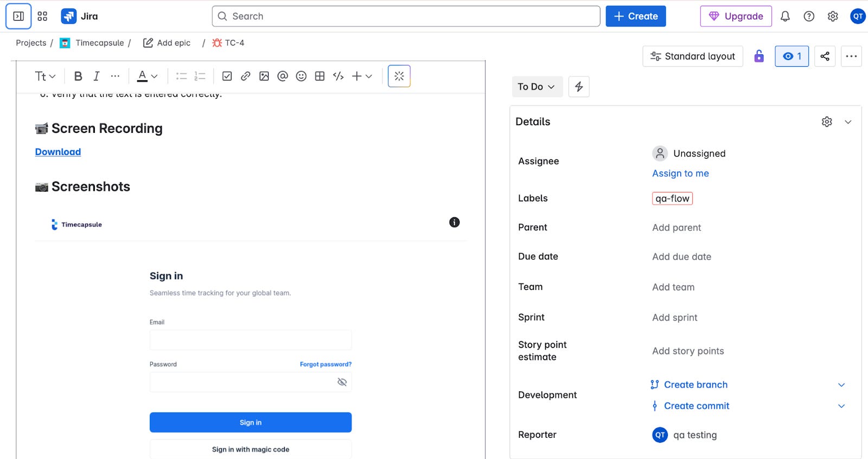Toggle italic formatting
Image resolution: width=868 pixels, height=459 pixels.
pyautogui.click(x=97, y=76)
